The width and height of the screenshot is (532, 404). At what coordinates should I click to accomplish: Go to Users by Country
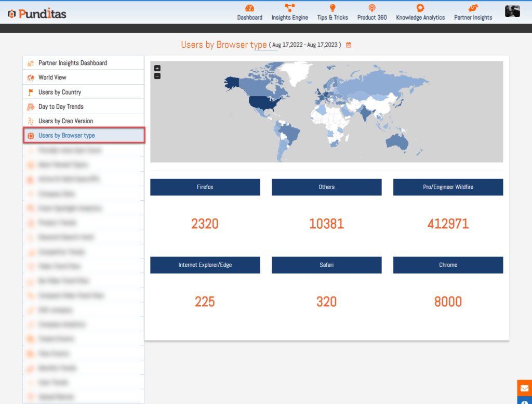pyautogui.click(x=60, y=92)
